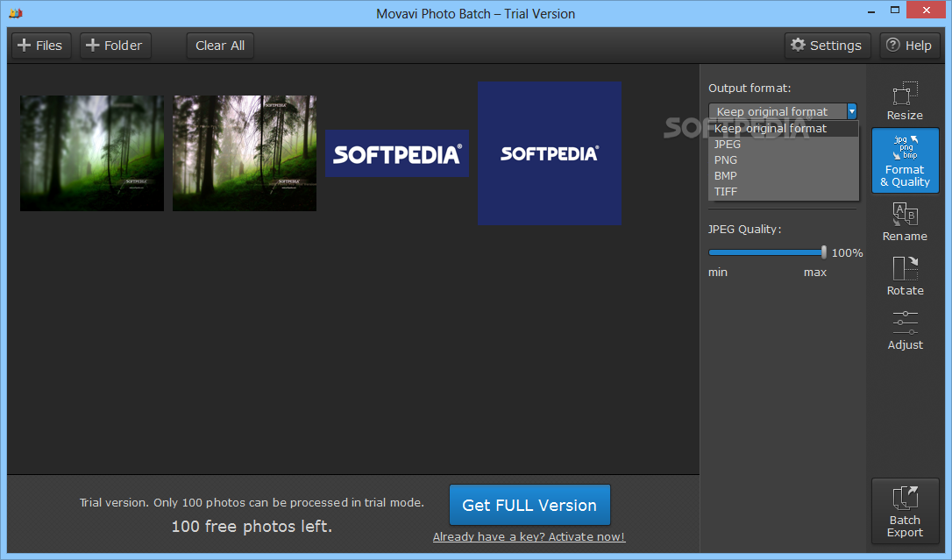Choose Keep original format option
Image resolution: width=952 pixels, height=560 pixels.
[783, 129]
